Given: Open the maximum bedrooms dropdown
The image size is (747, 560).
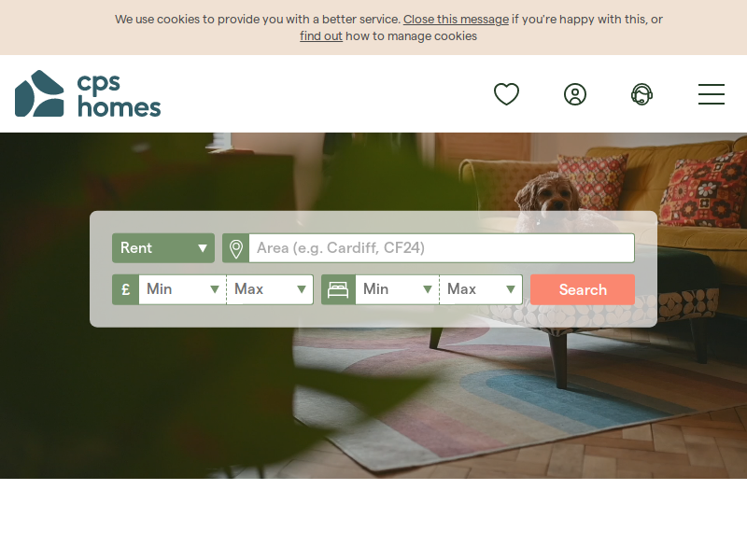Looking at the screenshot, I should click(481, 289).
